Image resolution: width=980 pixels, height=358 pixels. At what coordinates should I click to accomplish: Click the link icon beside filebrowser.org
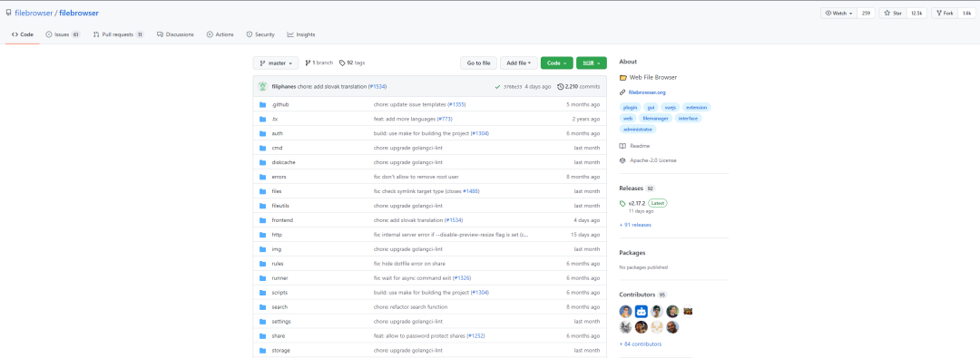pos(622,92)
